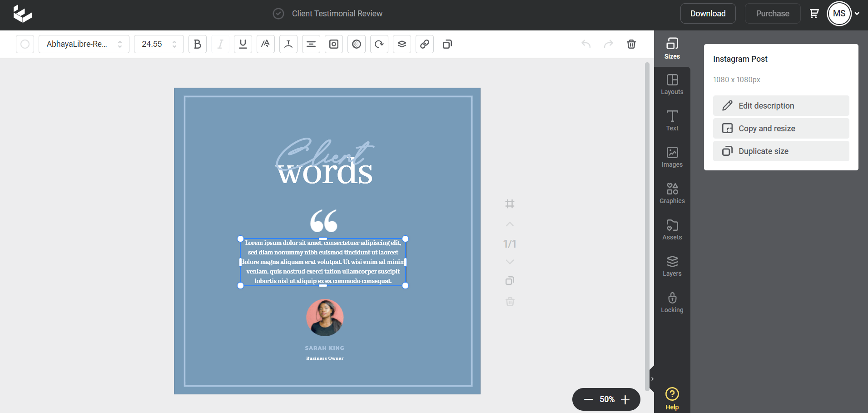Toggle bold formatting

197,44
